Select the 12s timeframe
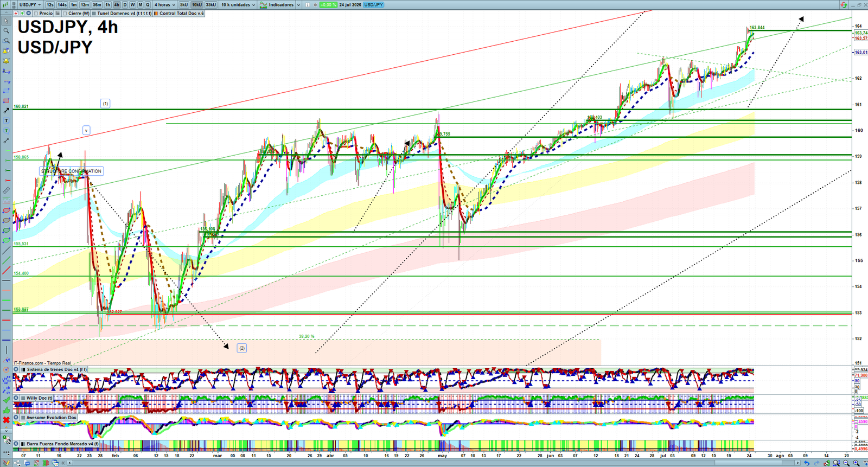 coord(50,5)
